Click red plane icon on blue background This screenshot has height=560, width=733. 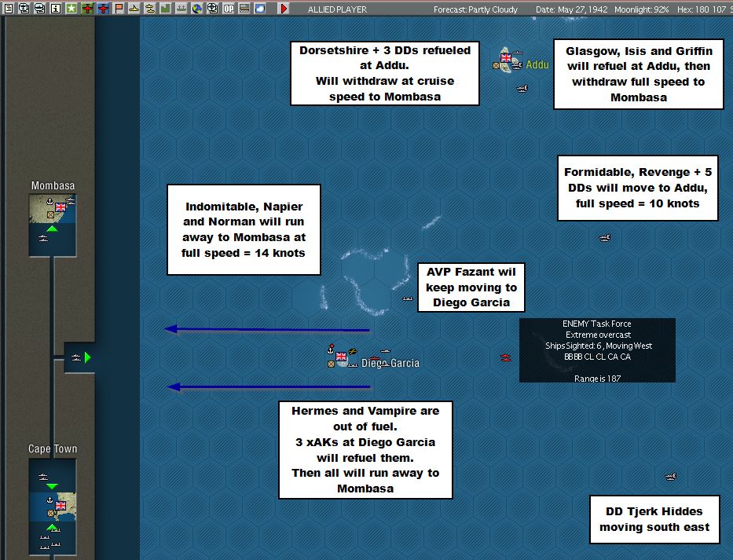[x=103, y=8]
